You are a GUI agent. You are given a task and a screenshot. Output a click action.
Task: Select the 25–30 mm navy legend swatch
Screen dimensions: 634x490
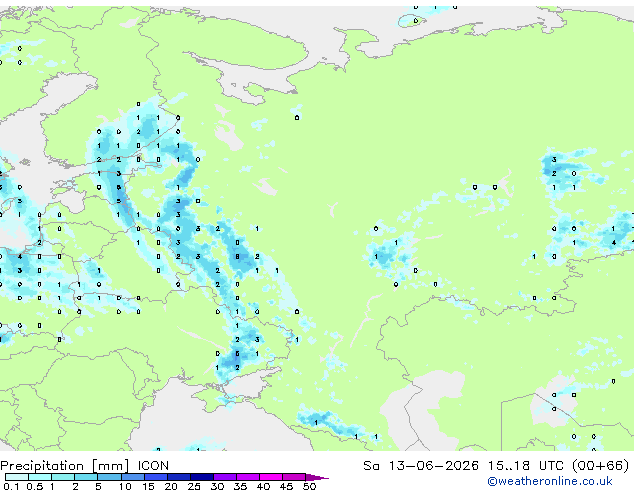[x=201, y=477]
